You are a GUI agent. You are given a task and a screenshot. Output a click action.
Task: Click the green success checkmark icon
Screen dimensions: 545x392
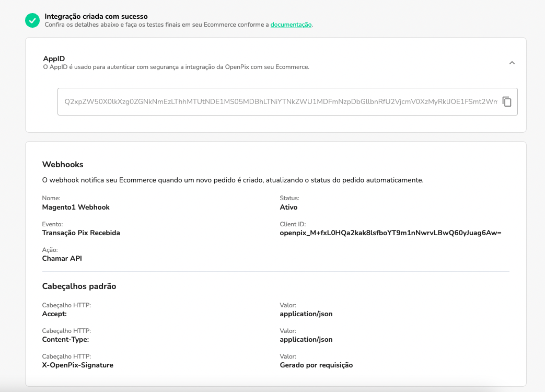tap(32, 20)
